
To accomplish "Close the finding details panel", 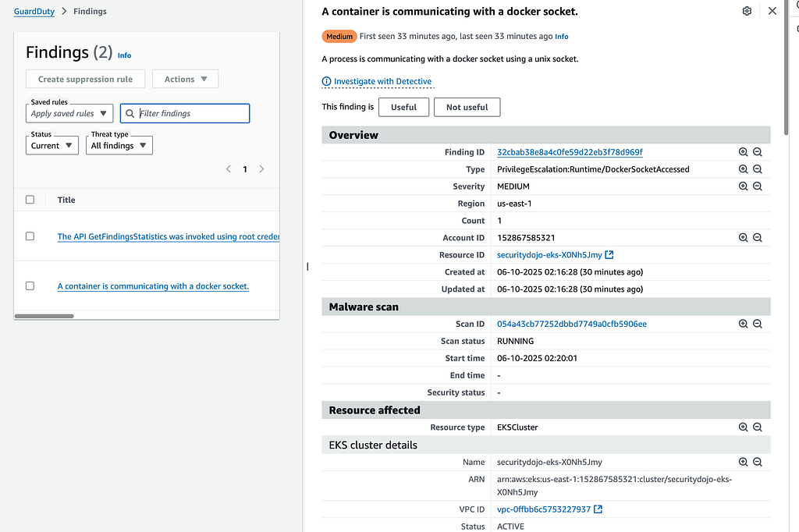I will 772,11.
